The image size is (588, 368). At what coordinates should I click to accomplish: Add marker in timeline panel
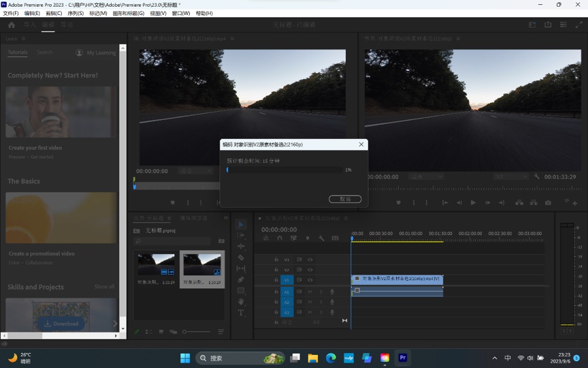pos(308,238)
